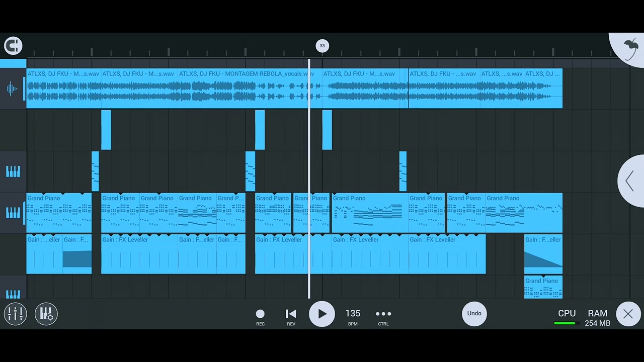
Task: Check the RAM 254 MB readout
Action: pyautogui.click(x=598, y=318)
